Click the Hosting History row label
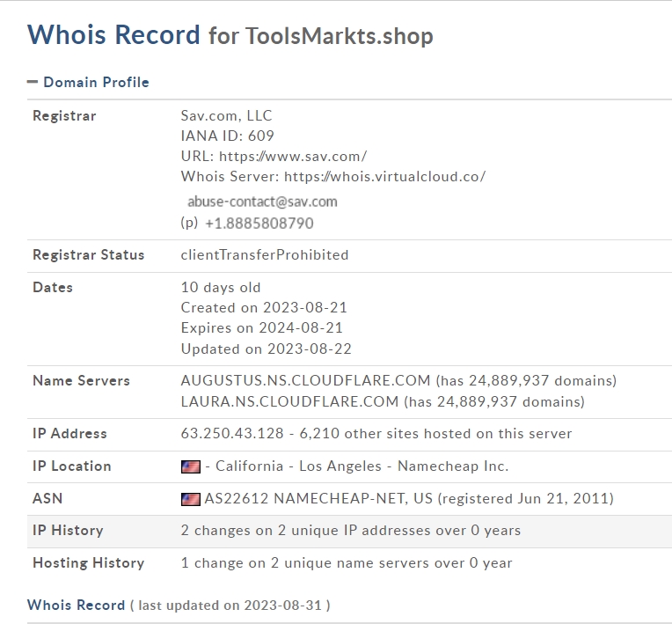672x624 pixels. click(88, 562)
